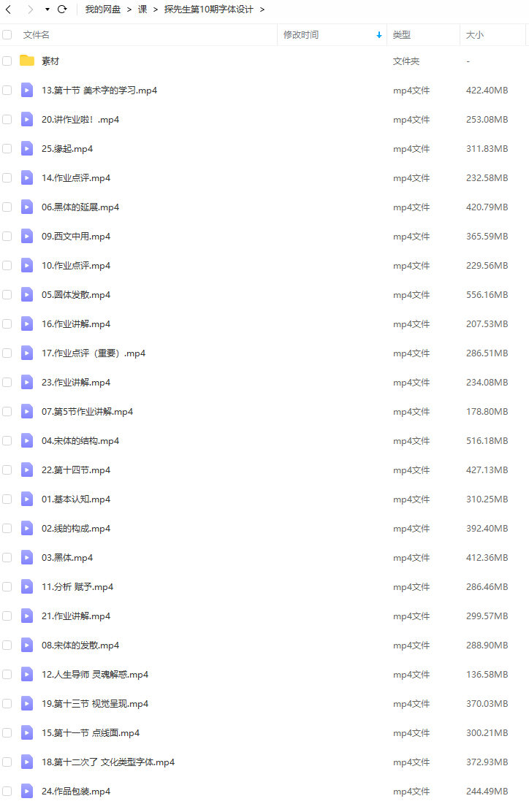Refresh the file list

(x=62, y=9)
